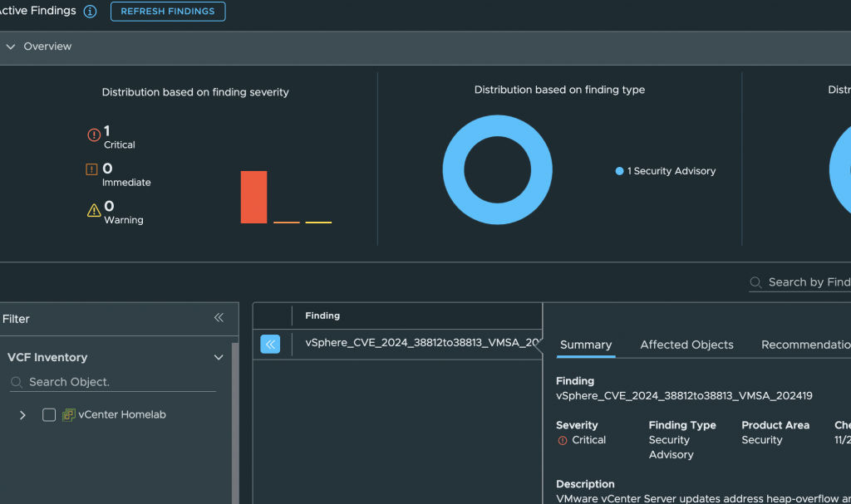This screenshot has width=851, height=504.
Task: Click the Critical severity error icon in Overview
Action: [x=94, y=135]
